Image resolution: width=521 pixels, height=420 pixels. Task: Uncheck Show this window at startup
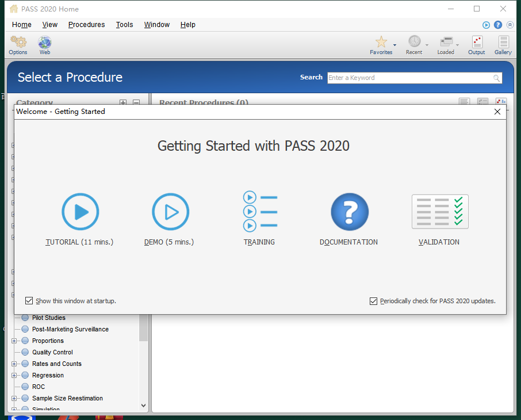(x=29, y=301)
